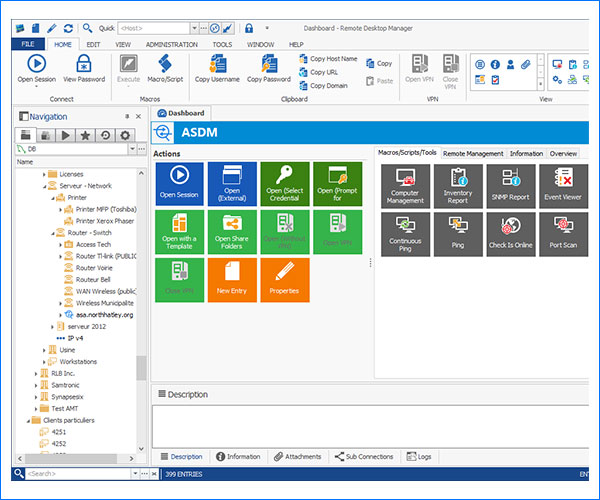Show favorites with the star navigation icon

click(86, 135)
